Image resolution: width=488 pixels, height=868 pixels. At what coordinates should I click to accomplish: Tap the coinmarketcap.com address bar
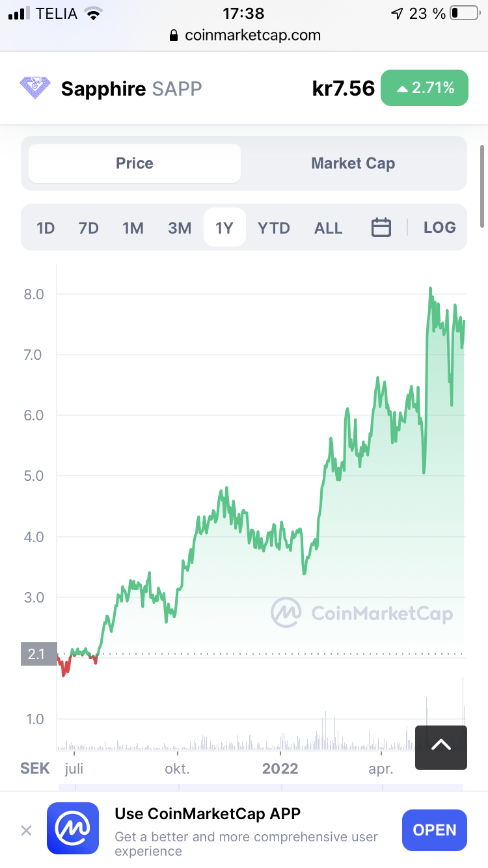244,36
